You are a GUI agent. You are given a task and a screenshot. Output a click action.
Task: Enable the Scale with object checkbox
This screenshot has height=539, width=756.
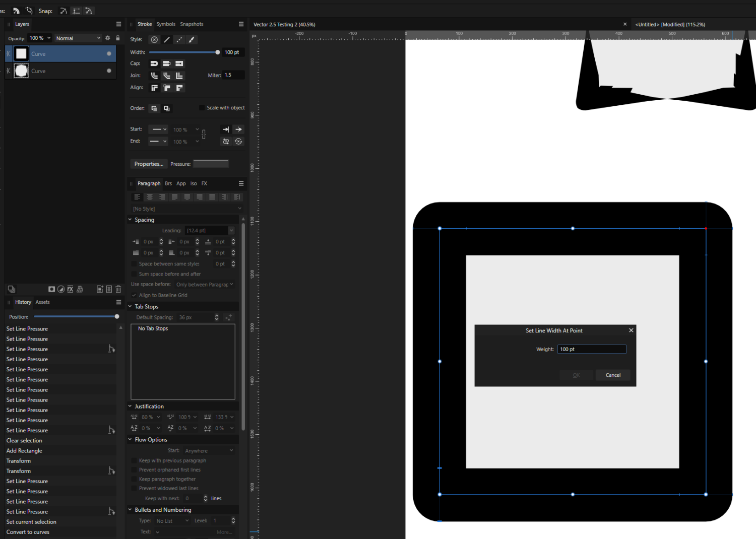pyautogui.click(x=202, y=108)
